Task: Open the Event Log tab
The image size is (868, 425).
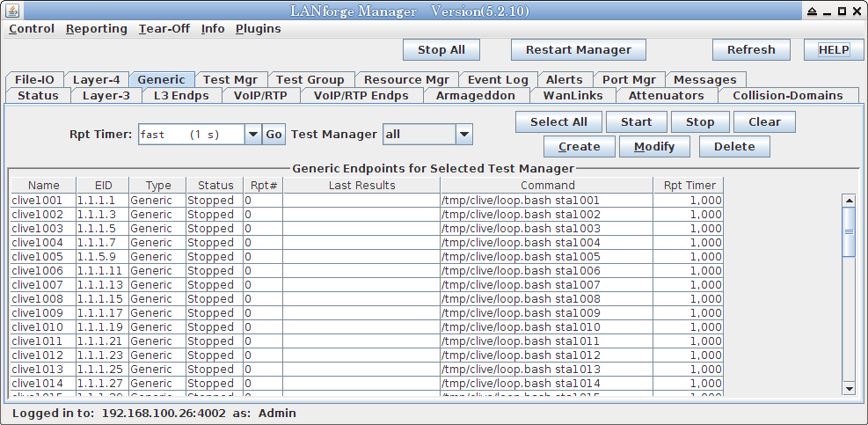Action: pos(499,80)
